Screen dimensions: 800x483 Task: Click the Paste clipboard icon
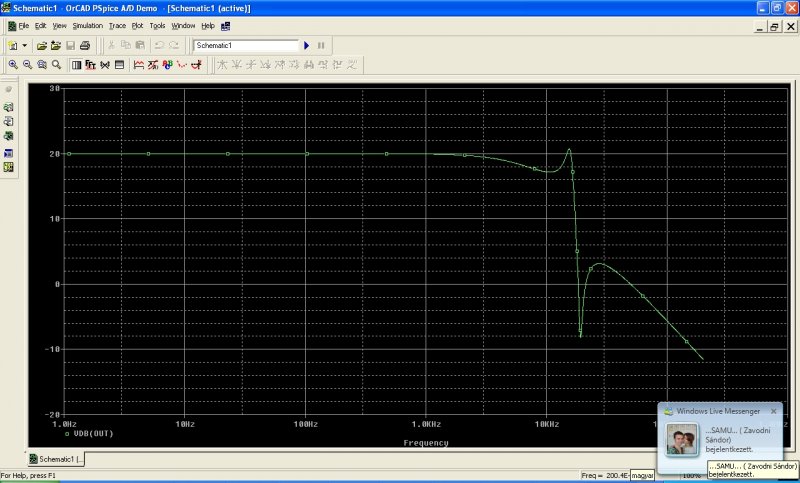click(x=140, y=45)
